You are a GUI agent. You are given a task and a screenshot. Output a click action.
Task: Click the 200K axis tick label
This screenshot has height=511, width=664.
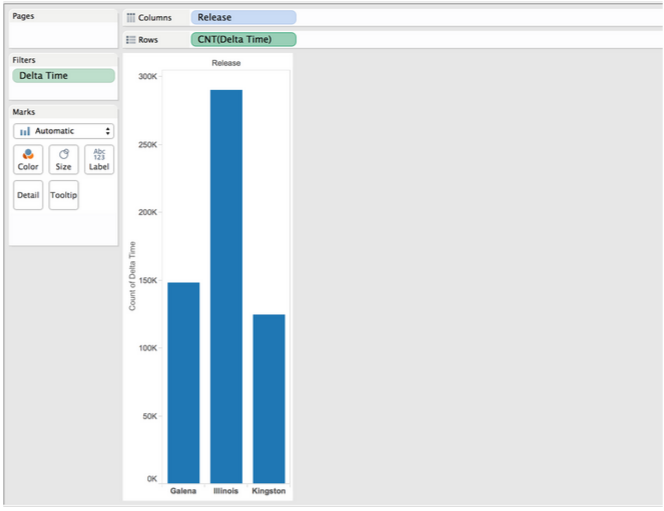coord(147,212)
